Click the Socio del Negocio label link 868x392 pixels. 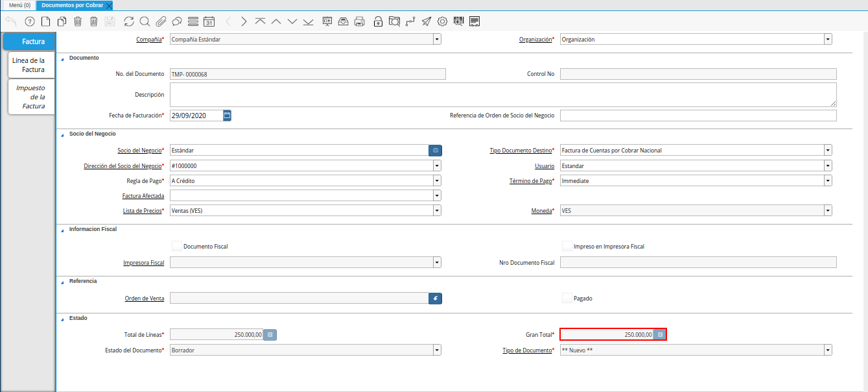(x=139, y=151)
